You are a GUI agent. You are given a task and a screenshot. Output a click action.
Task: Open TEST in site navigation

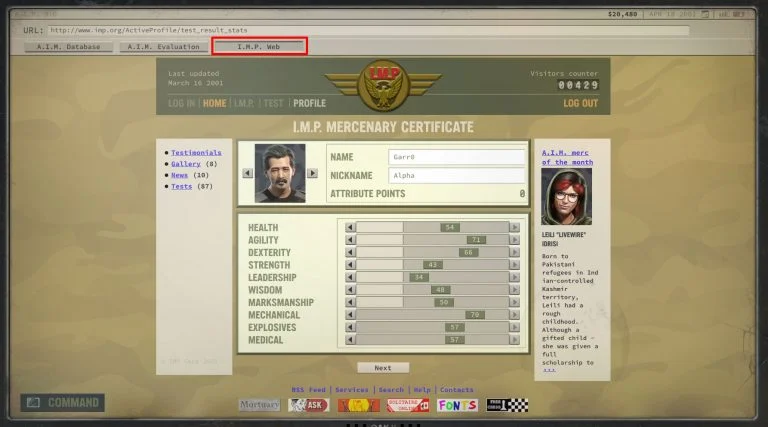(x=273, y=103)
